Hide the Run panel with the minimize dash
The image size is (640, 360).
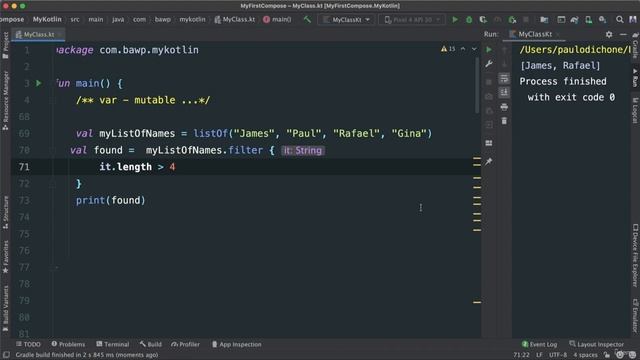click(623, 34)
